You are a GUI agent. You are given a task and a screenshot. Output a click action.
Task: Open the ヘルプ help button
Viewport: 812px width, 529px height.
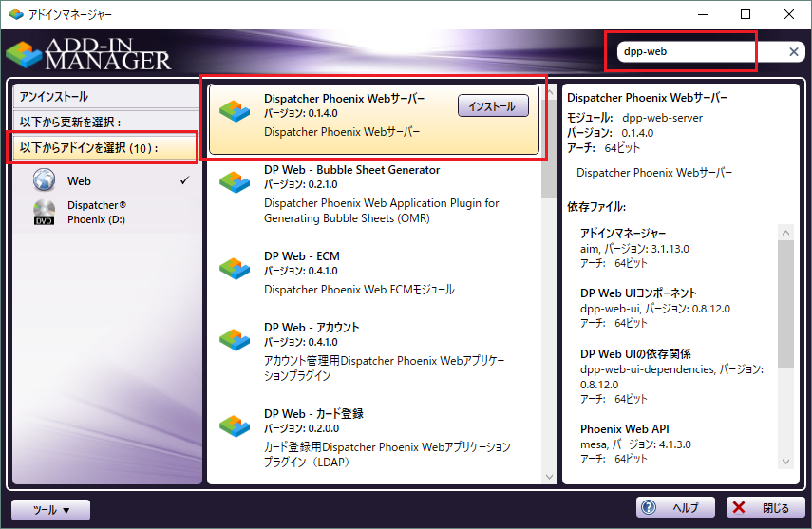click(x=675, y=507)
